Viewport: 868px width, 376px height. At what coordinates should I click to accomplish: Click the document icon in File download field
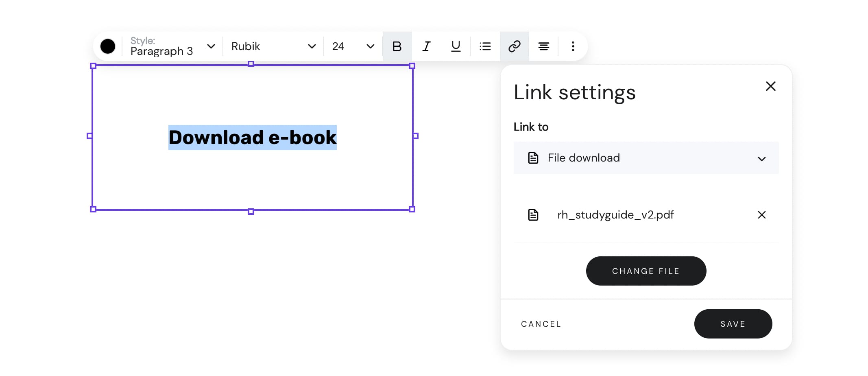tap(533, 158)
